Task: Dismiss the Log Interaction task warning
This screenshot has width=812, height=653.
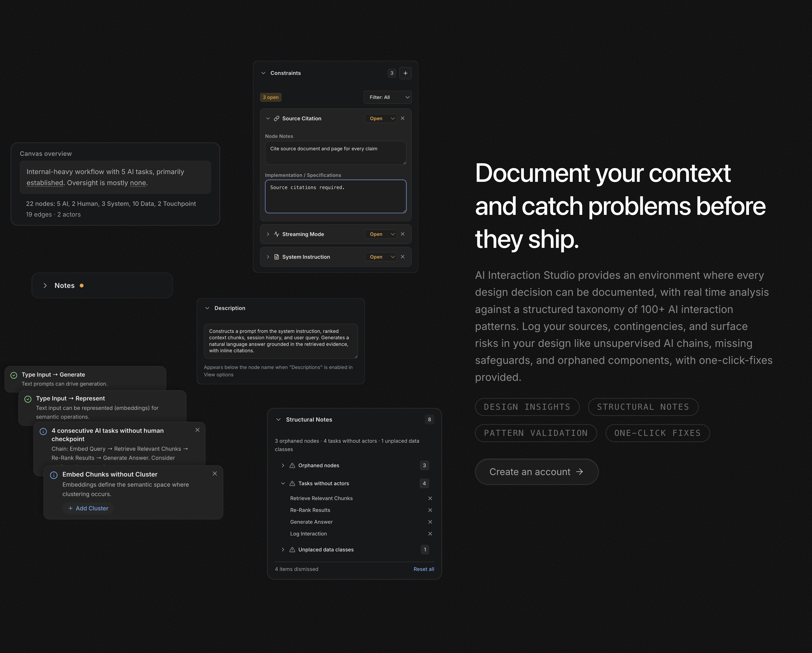Action: click(x=430, y=534)
